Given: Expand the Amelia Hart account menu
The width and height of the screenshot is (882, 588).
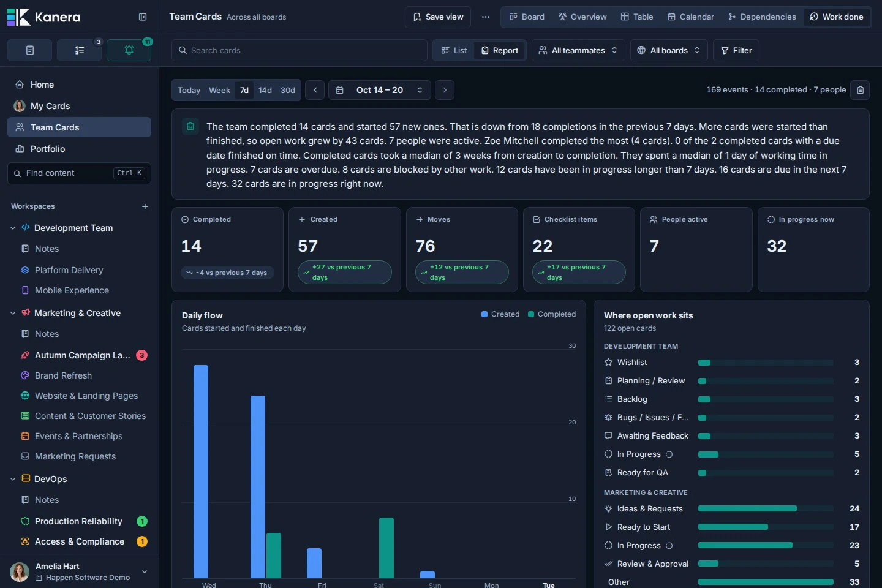Looking at the screenshot, I should coord(145,571).
